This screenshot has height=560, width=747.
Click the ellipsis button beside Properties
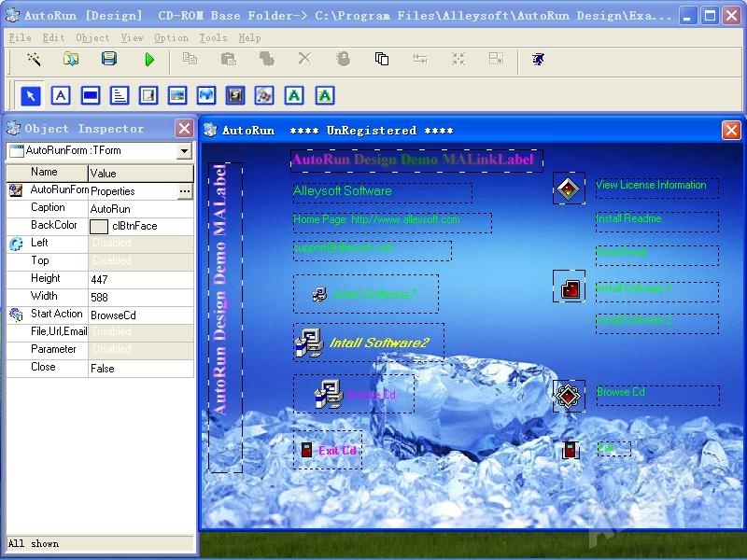[x=185, y=191]
